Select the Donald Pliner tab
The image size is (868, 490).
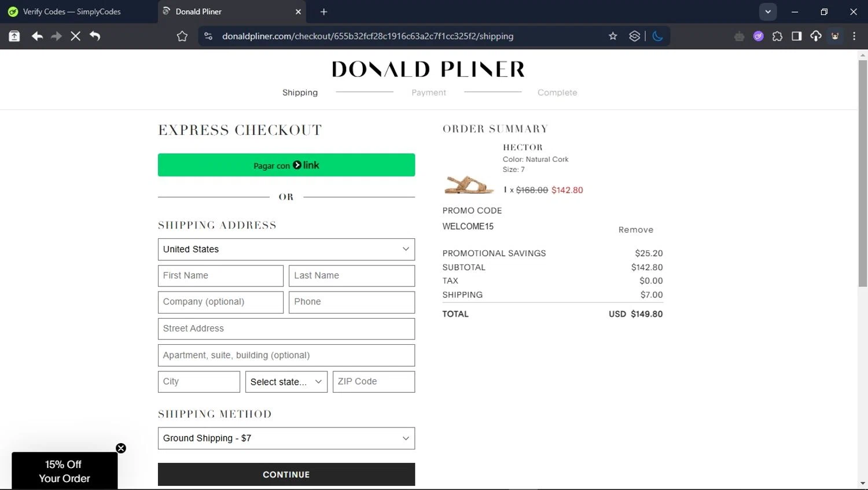233,12
